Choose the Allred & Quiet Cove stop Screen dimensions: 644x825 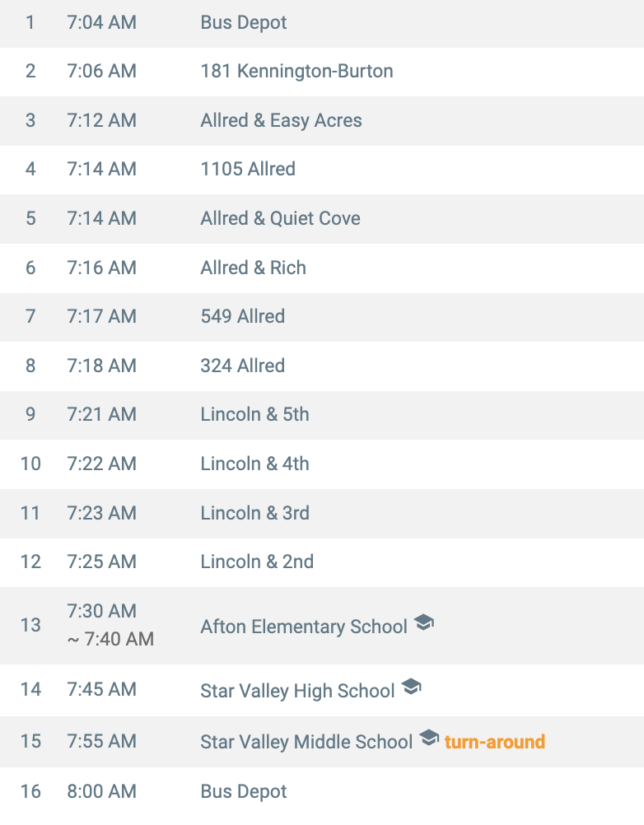(x=280, y=219)
